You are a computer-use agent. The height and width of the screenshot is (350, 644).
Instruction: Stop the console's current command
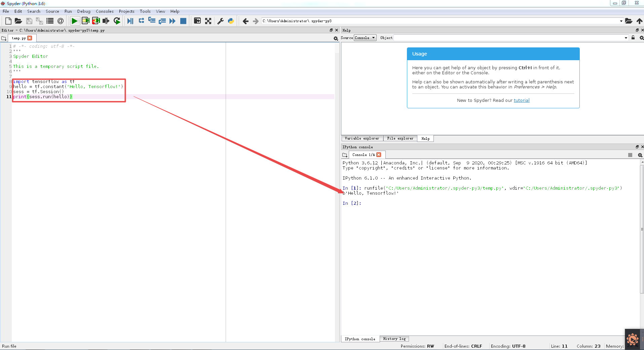[x=630, y=155]
